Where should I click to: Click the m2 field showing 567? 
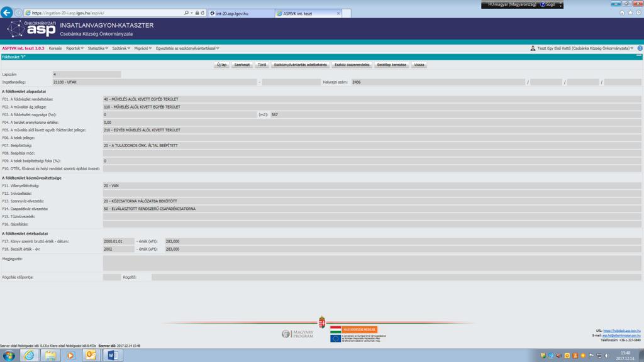pyautogui.click(x=456, y=114)
